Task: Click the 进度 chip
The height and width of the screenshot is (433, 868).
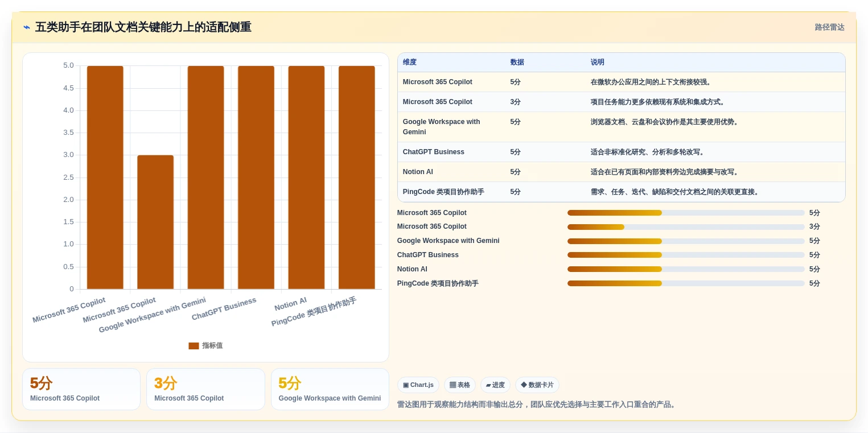Action: pos(495,385)
